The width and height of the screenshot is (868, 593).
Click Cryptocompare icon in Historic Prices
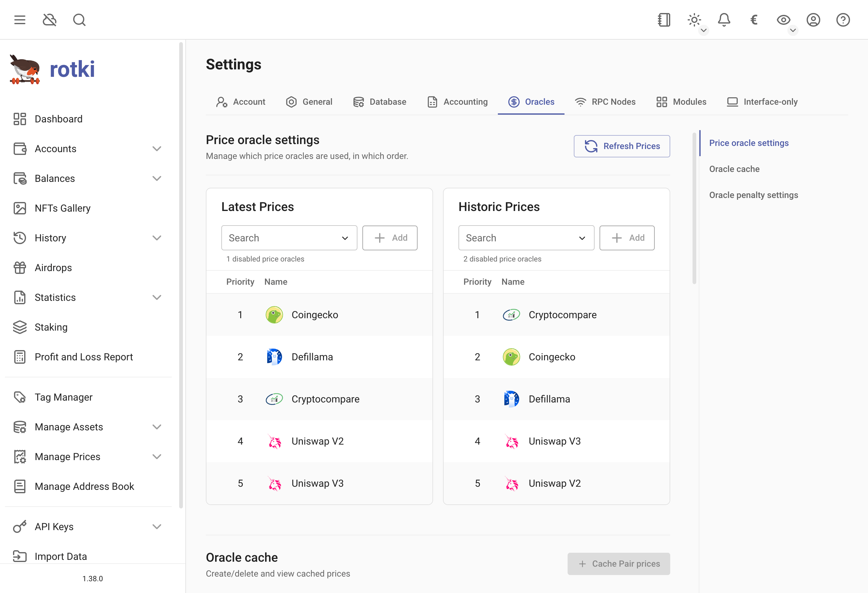pos(511,314)
